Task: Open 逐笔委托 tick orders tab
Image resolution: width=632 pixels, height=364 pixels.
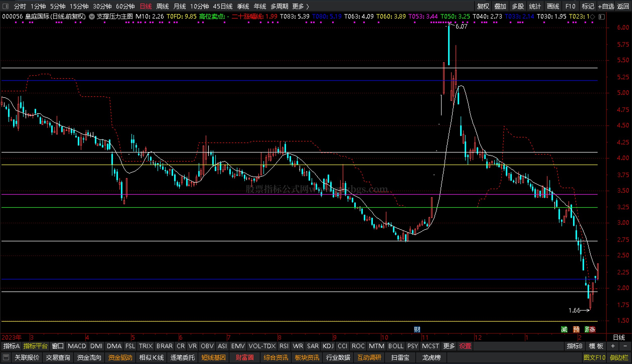Action: (182, 357)
